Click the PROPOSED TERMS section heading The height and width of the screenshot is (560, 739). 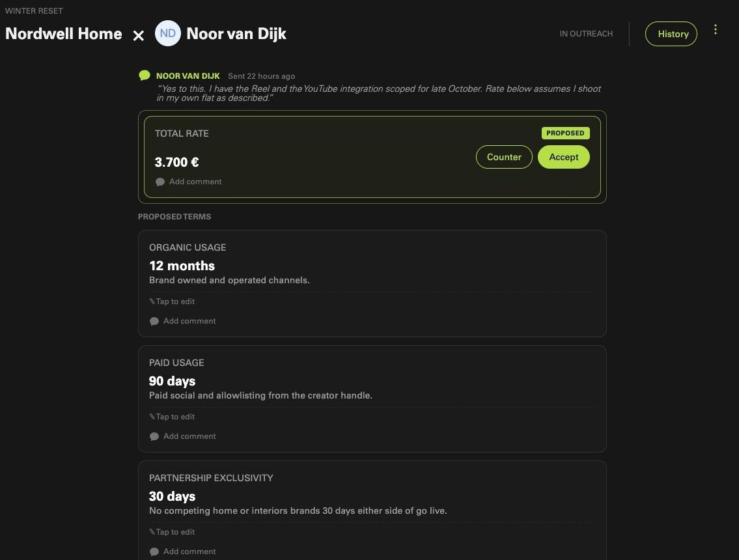coord(174,216)
